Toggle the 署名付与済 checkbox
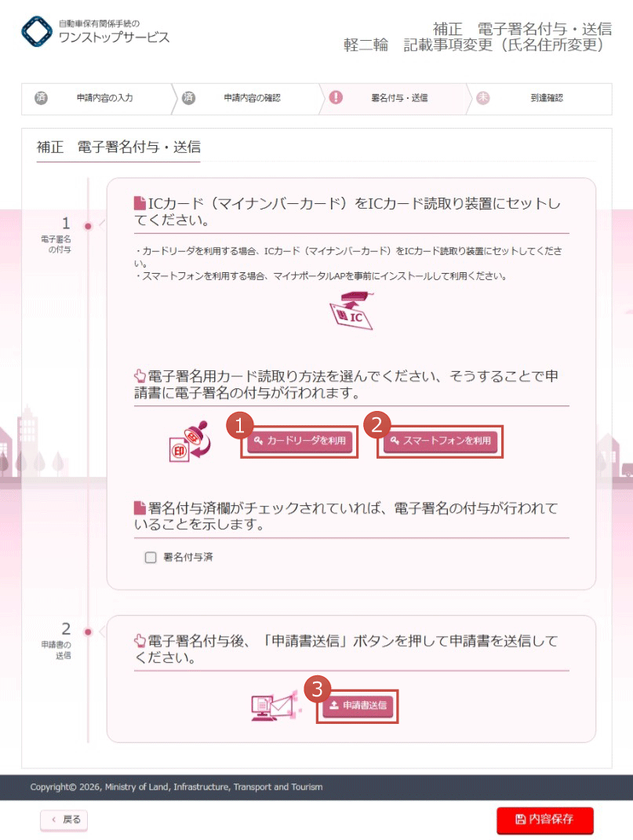 click(151, 558)
